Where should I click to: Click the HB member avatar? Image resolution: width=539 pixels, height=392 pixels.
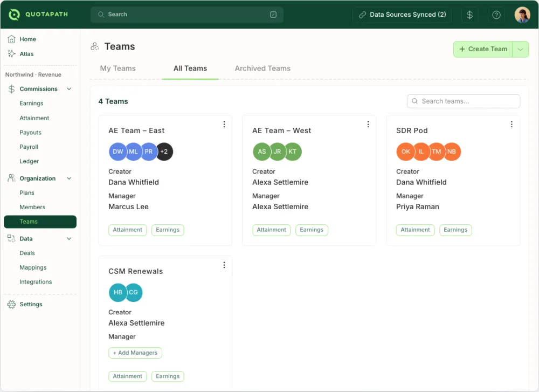(x=118, y=292)
